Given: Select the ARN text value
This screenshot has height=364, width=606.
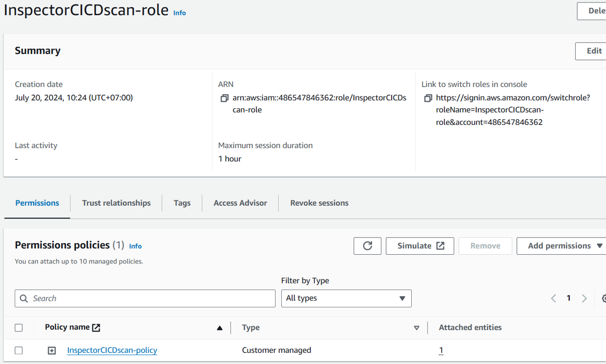Looking at the screenshot, I should click(319, 104).
